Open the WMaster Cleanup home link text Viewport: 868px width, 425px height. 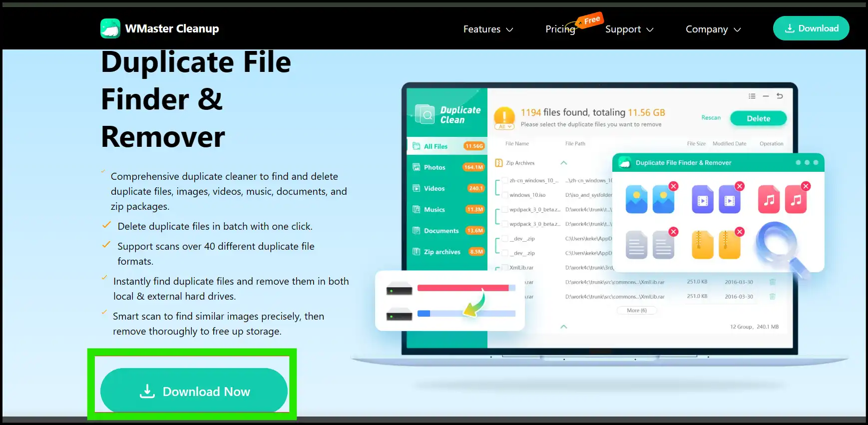[172, 28]
